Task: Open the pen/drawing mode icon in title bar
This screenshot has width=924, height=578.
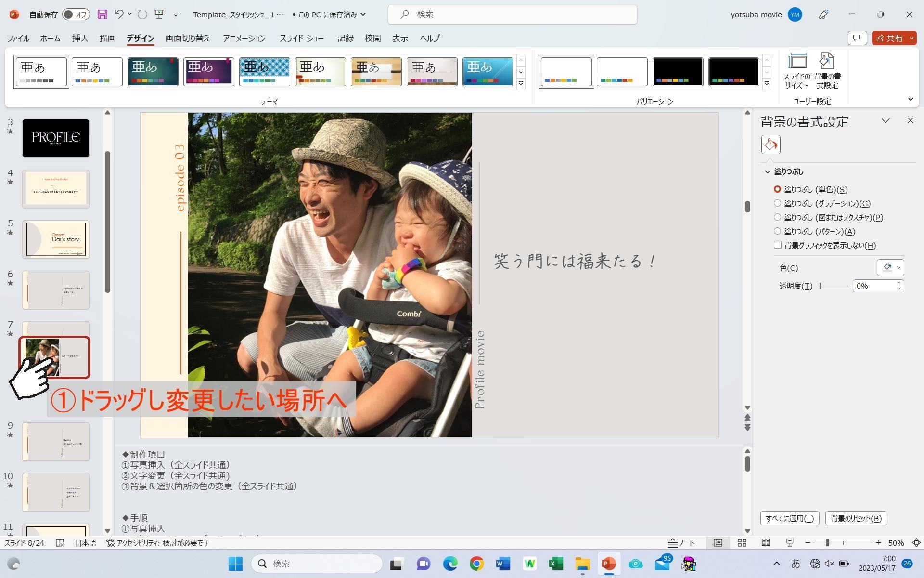Action: tap(823, 14)
